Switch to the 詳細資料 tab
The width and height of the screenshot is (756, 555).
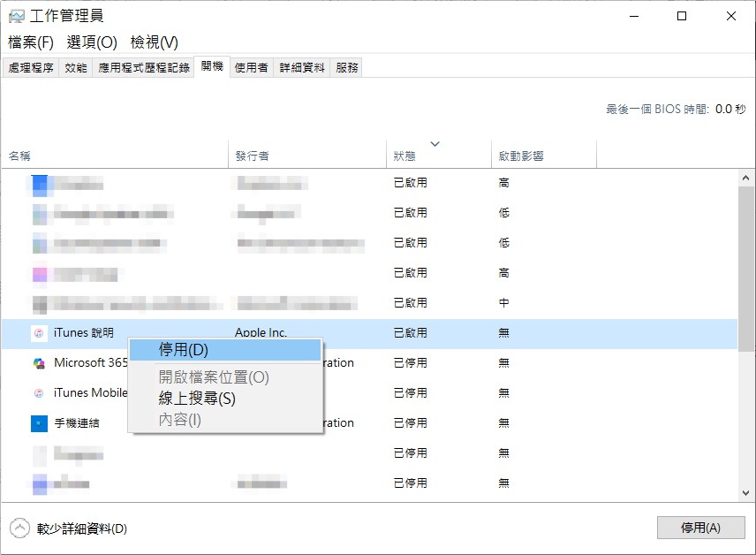click(x=302, y=67)
